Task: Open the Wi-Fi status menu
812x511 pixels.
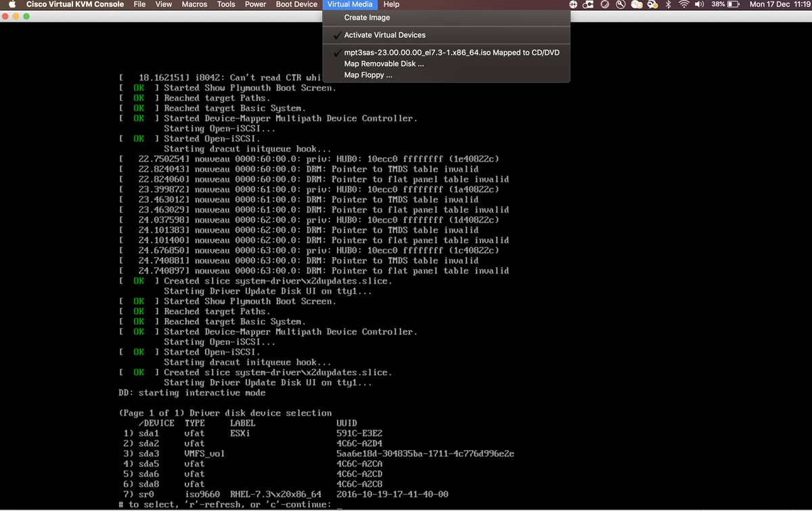Action: [683, 4]
